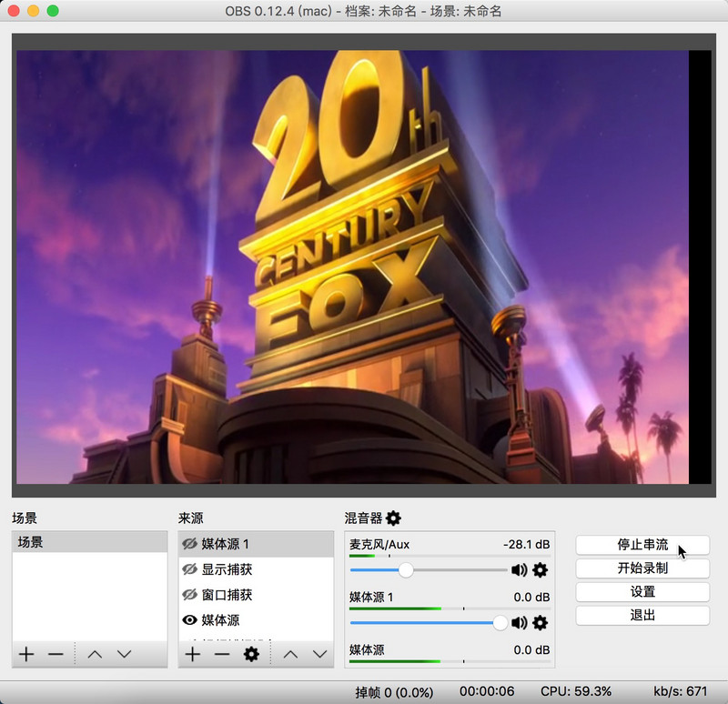Click 停止串流 to stop streaming
This screenshot has width=728, height=704.
click(x=642, y=544)
